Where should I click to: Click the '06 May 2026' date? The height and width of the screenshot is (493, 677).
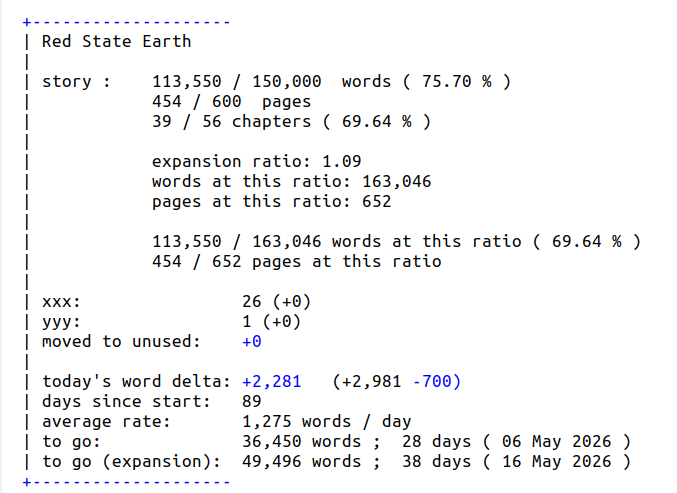point(557,442)
